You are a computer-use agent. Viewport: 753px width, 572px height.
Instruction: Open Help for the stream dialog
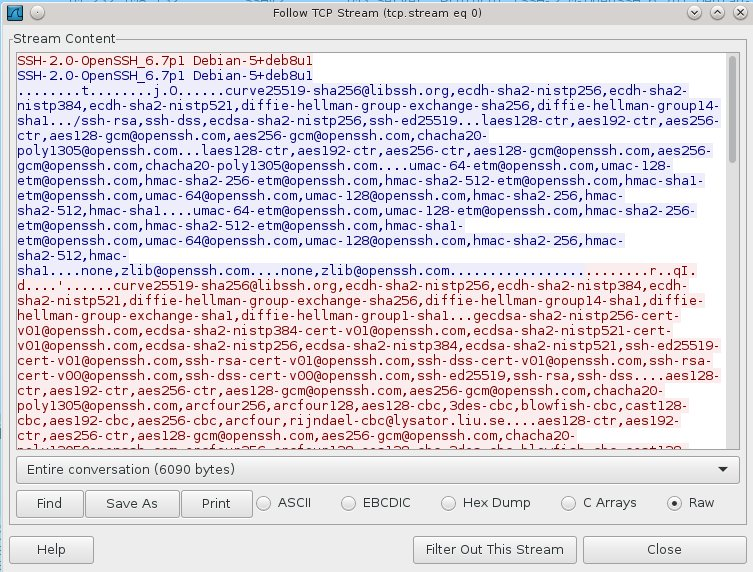tap(51, 549)
